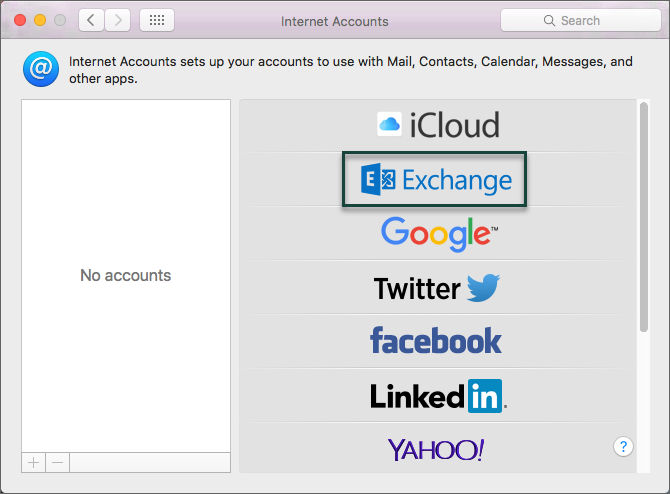Viewport: 670px width, 494px height.
Task: Focus the Search field
Action: (577, 20)
